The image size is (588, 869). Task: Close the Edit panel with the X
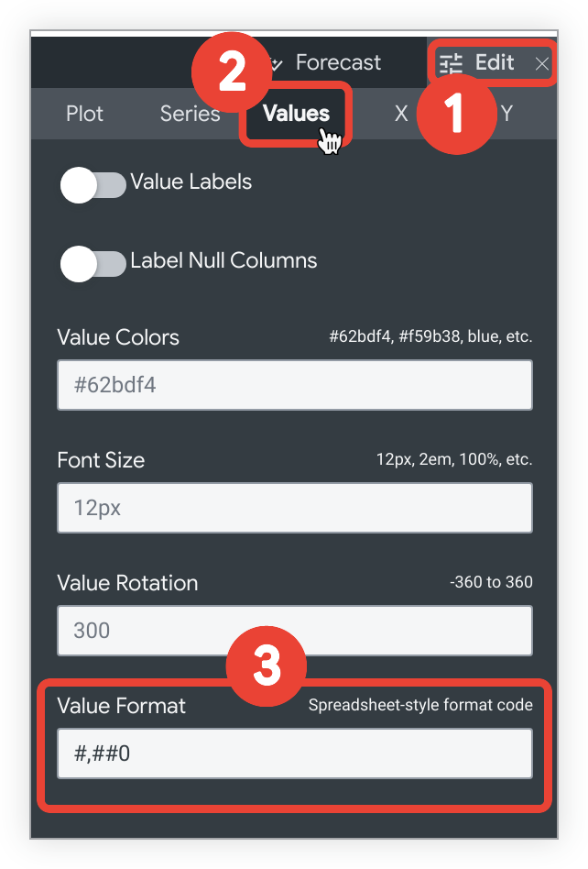point(542,63)
